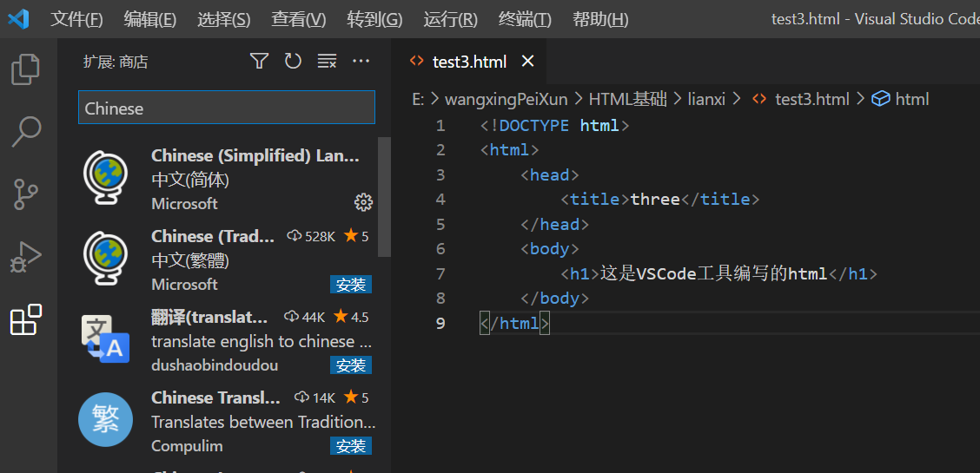Install the 翻译 translate extension
980x473 pixels.
click(351, 365)
